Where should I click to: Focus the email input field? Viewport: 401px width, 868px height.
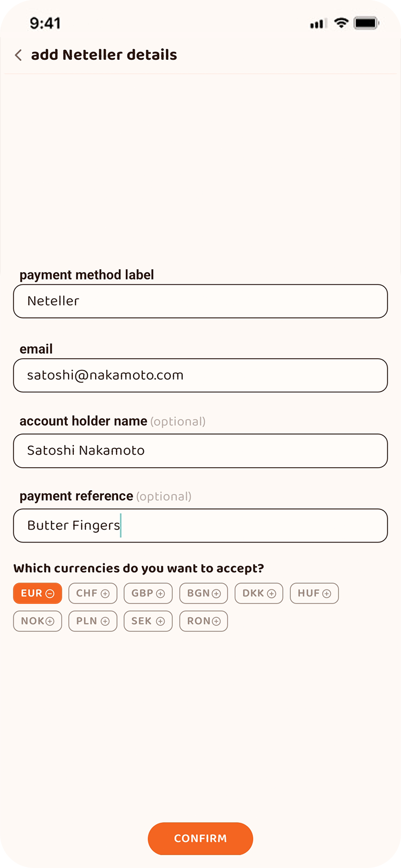200,376
